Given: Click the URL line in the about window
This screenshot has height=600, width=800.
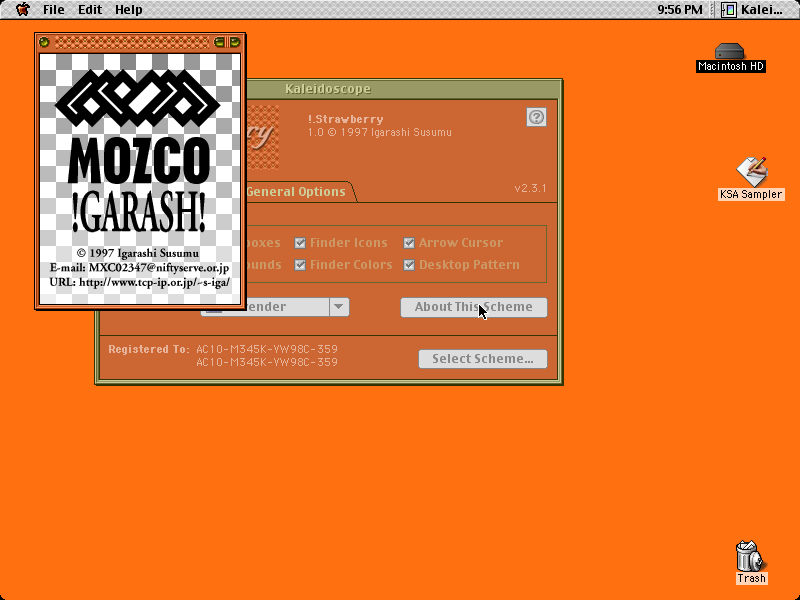Looking at the screenshot, I should click(x=139, y=282).
